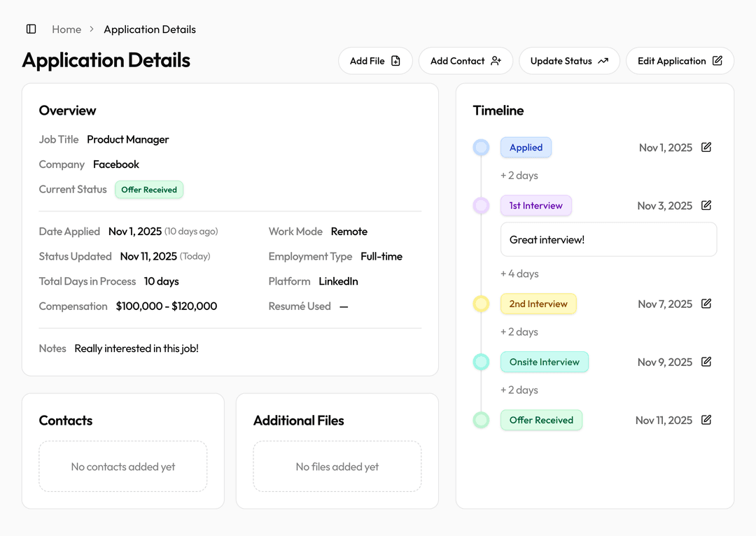Image resolution: width=756 pixels, height=536 pixels.
Task: Click the Applied status badge in Timeline
Action: [x=526, y=147]
